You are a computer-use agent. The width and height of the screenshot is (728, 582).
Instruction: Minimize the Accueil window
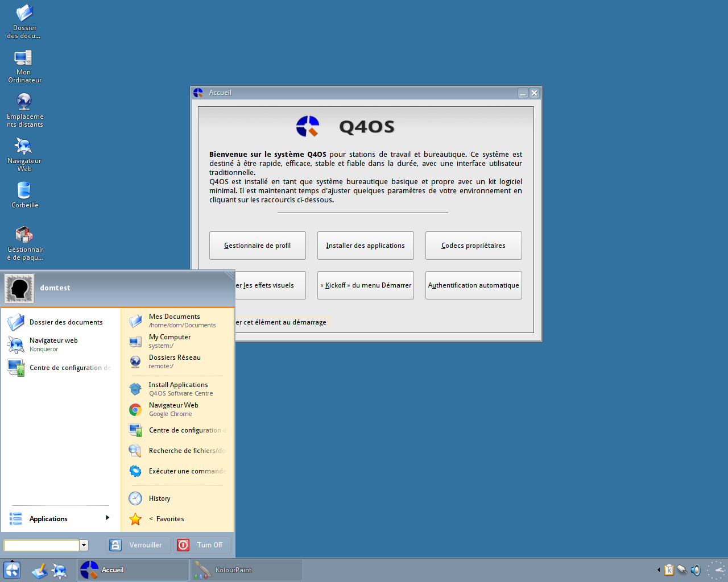click(523, 93)
